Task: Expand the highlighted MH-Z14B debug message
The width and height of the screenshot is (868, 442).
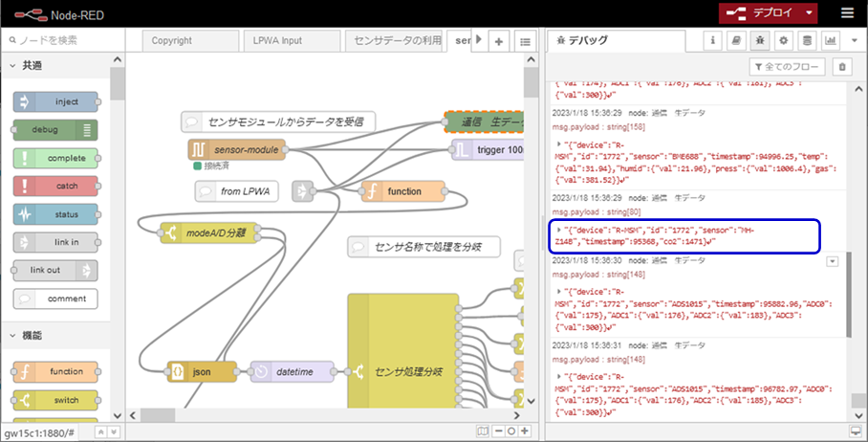Action: (559, 231)
